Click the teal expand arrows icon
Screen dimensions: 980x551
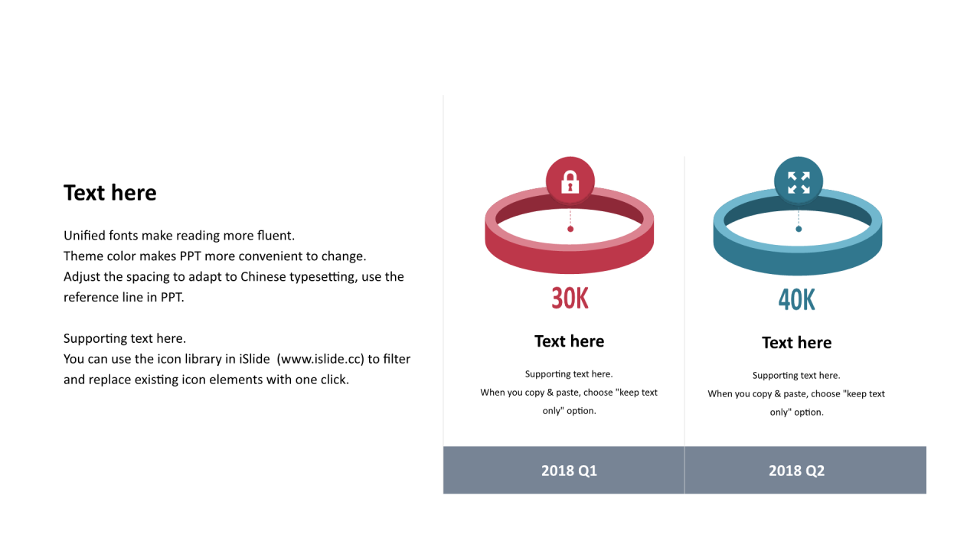(799, 181)
